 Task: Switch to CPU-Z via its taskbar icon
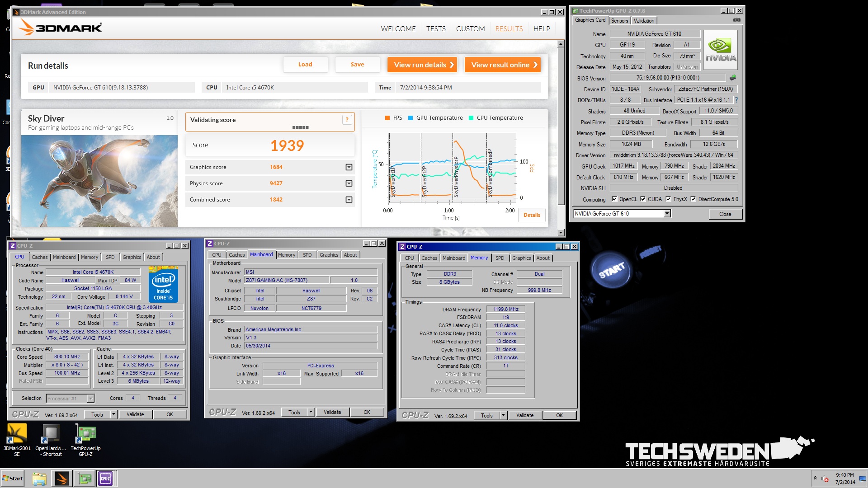click(x=106, y=479)
